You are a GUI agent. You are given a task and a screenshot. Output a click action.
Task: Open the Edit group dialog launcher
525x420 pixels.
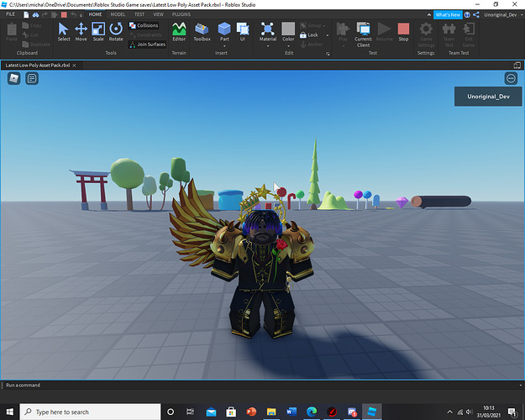(x=328, y=54)
